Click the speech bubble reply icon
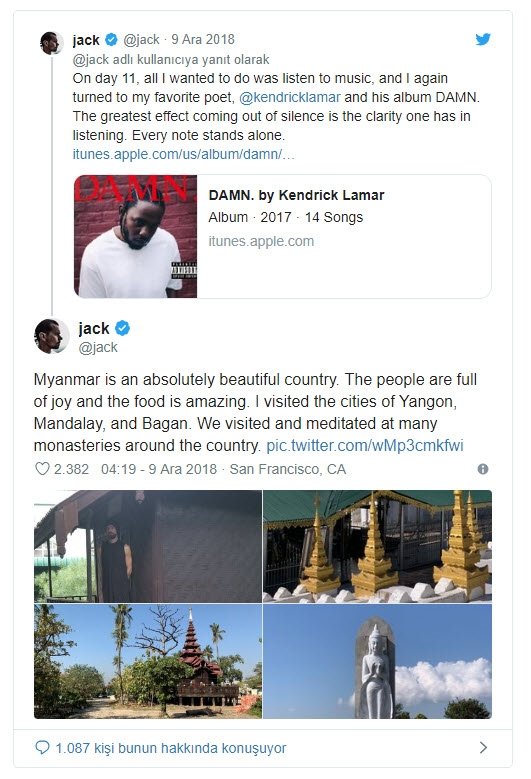 click(43, 747)
